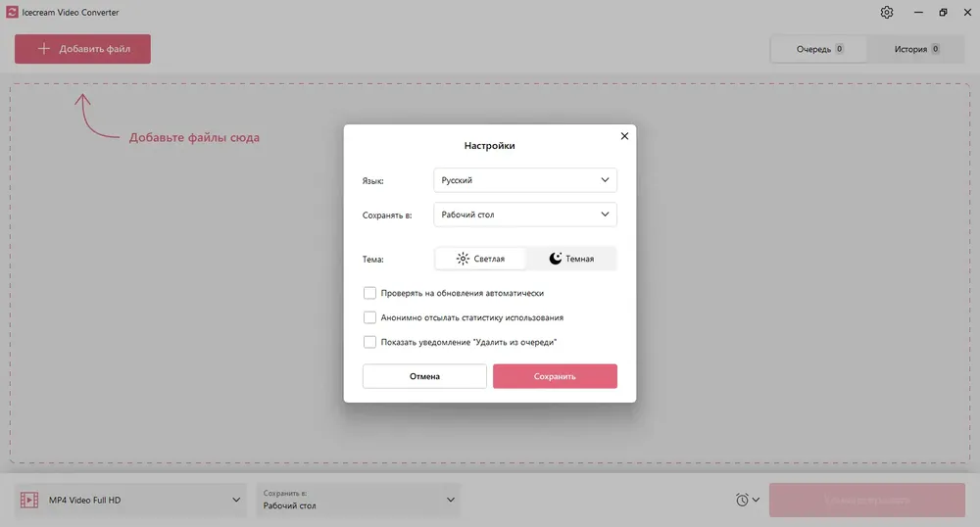Open the Сохранять в dropdown in settings
Viewport: 980px width, 527px height.
click(x=525, y=215)
